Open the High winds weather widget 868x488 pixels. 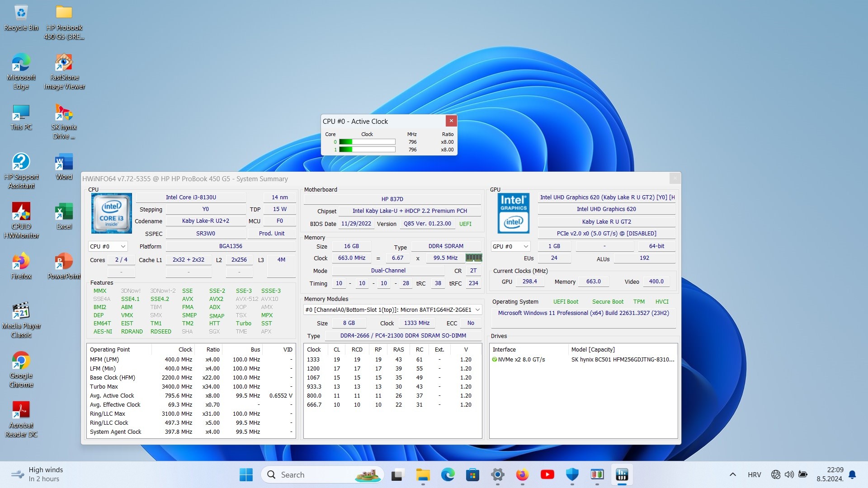[x=38, y=474]
